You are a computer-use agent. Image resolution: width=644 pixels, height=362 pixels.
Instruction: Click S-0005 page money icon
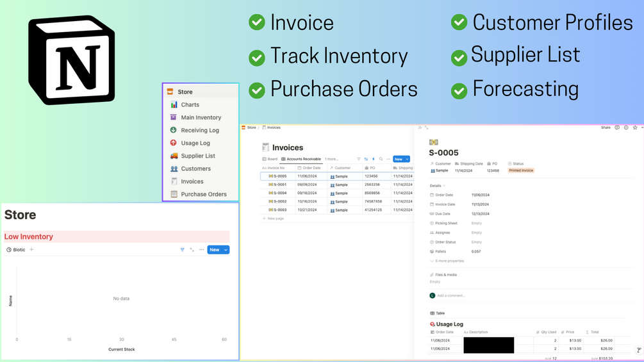pyautogui.click(x=433, y=142)
